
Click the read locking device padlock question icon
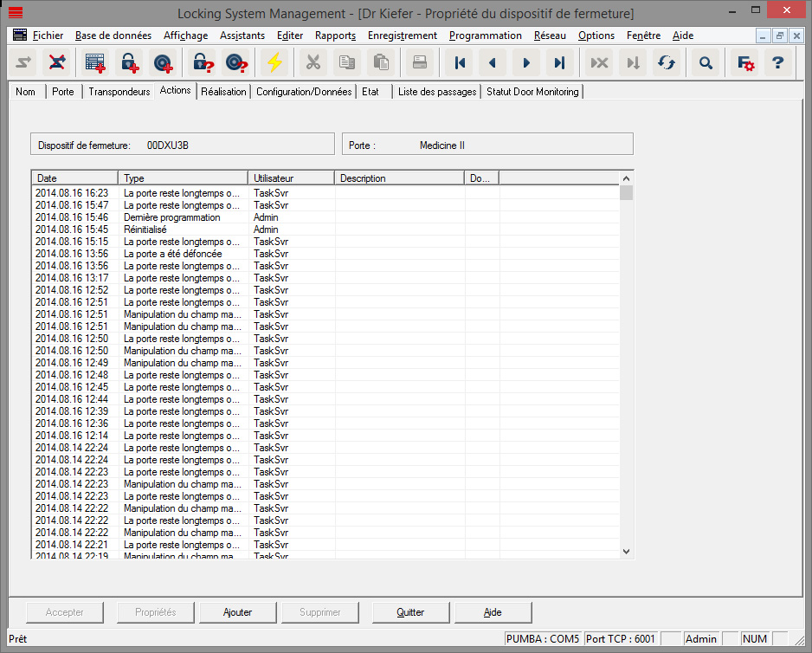click(x=203, y=63)
